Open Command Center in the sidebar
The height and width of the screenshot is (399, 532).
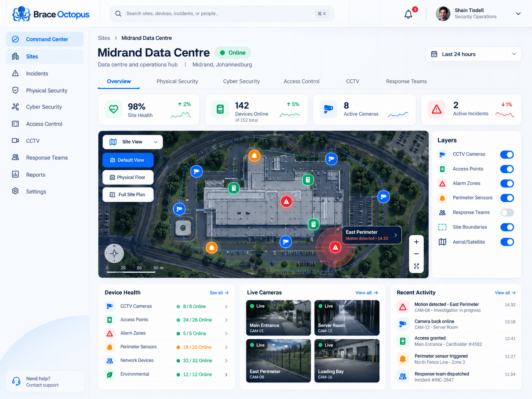[x=44, y=39]
